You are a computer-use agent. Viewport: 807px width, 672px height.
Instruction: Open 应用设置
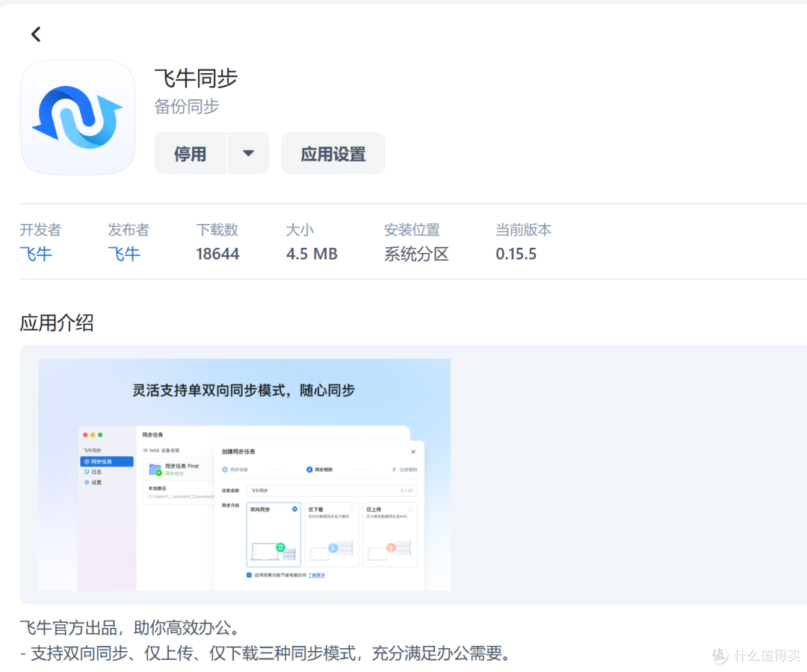coord(333,153)
